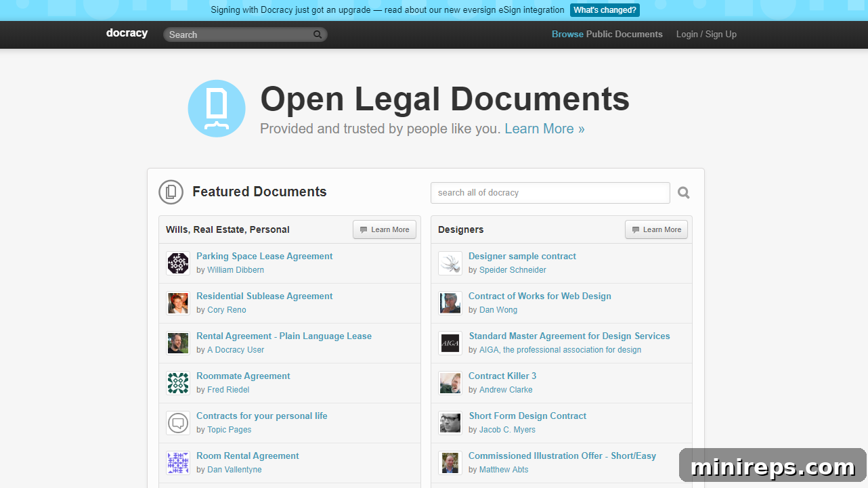The height and width of the screenshot is (488, 868).
Task: Click avatar beside Rental Agreement - Plain Language Lease
Action: pyautogui.click(x=178, y=343)
